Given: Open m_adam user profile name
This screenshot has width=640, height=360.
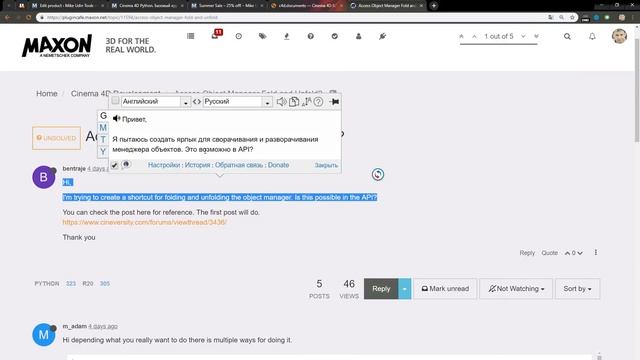Looking at the screenshot, I should (75, 326).
